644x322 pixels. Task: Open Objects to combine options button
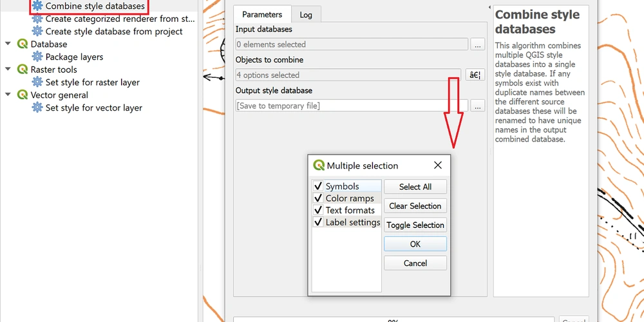[475, 75]
